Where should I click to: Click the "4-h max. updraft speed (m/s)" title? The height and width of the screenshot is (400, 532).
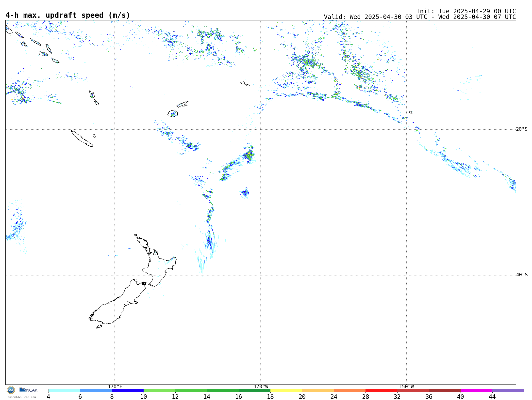(68, 15)
